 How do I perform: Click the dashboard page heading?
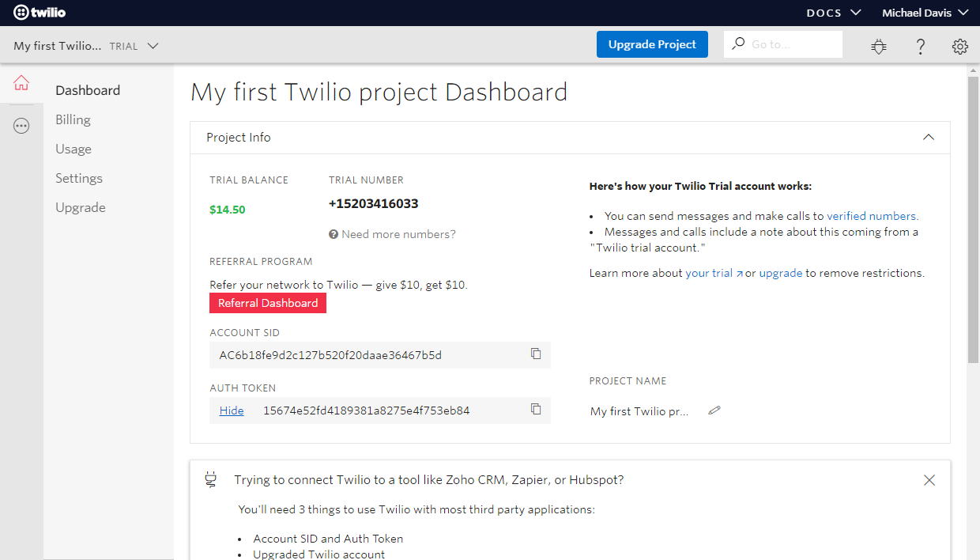click(379, 92)
